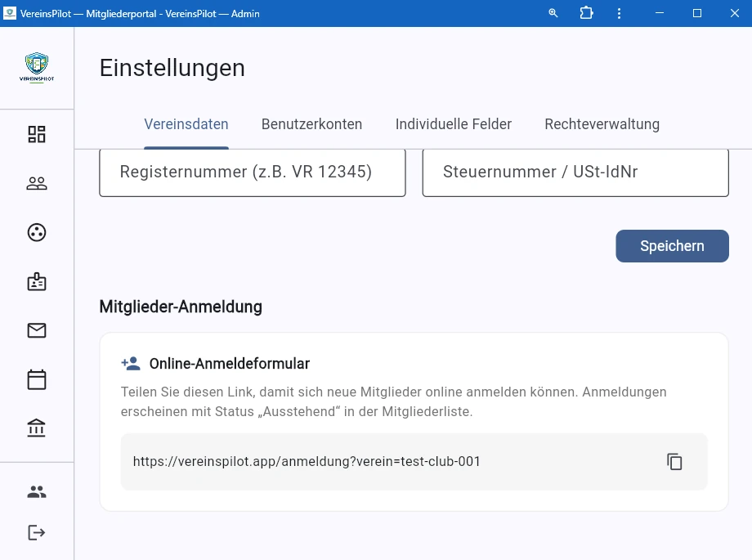Open the Mitglieder section via people icon
This screenshot has height=560, width=752.
[36, 183]
